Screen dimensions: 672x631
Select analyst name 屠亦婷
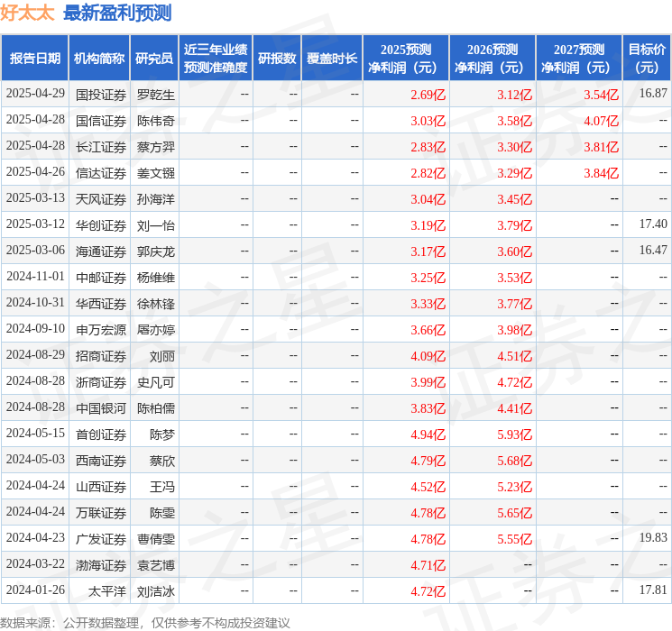(155, 329)
